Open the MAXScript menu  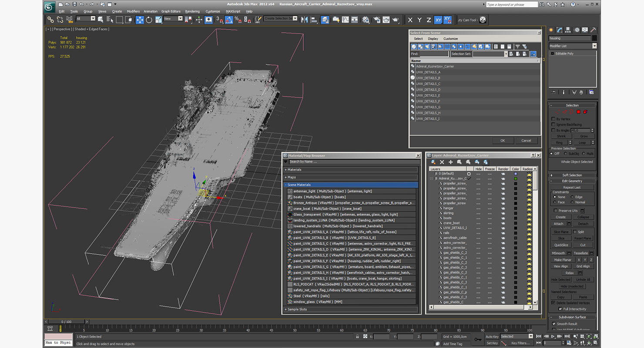(x=233, y=11)
